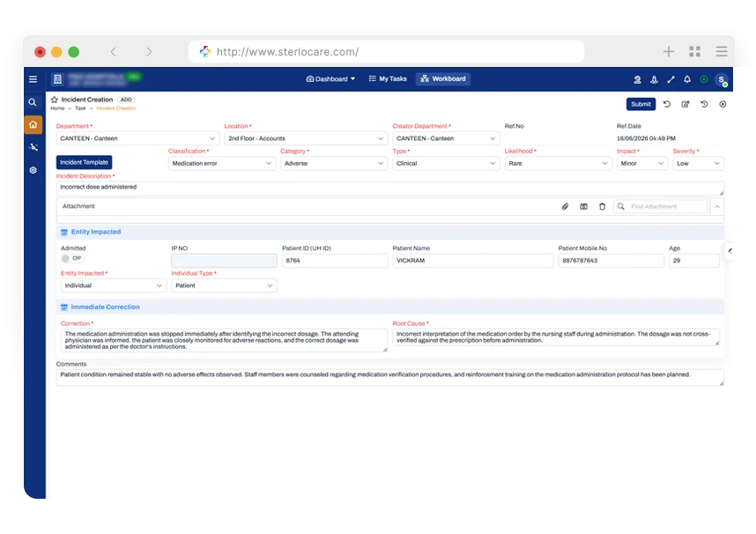Image resolution: width=756 pixels, height=534 pixels.
Task: Click the Task breadcrumb link
Action: coord(80,108)
